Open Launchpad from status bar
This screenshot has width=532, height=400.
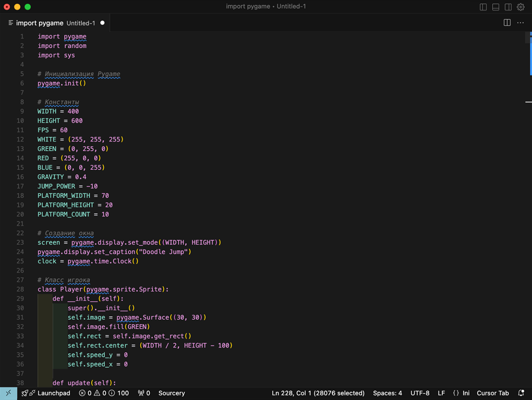click(x=46, y=393)
